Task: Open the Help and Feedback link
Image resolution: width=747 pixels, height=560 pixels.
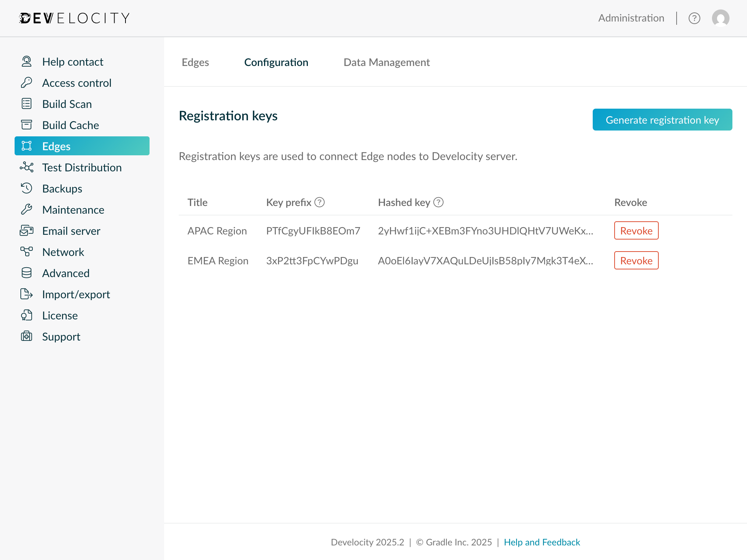Action: 542,542
